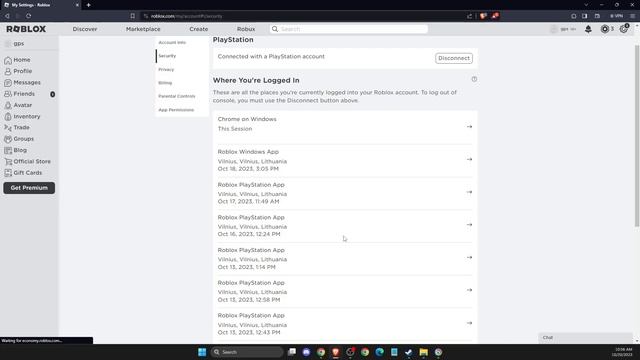Click the Brave shields icon
640x360 pixels.
[483, 16]
